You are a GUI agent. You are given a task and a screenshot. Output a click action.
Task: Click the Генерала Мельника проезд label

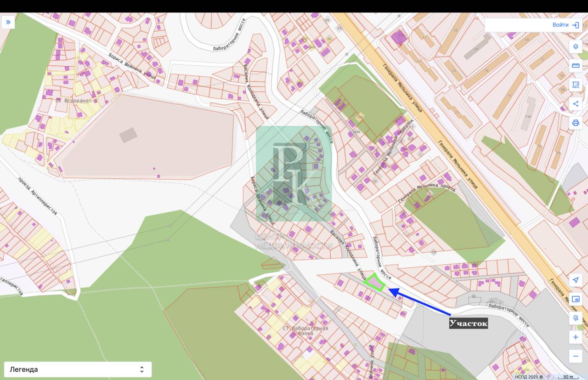tap(426, 194)
